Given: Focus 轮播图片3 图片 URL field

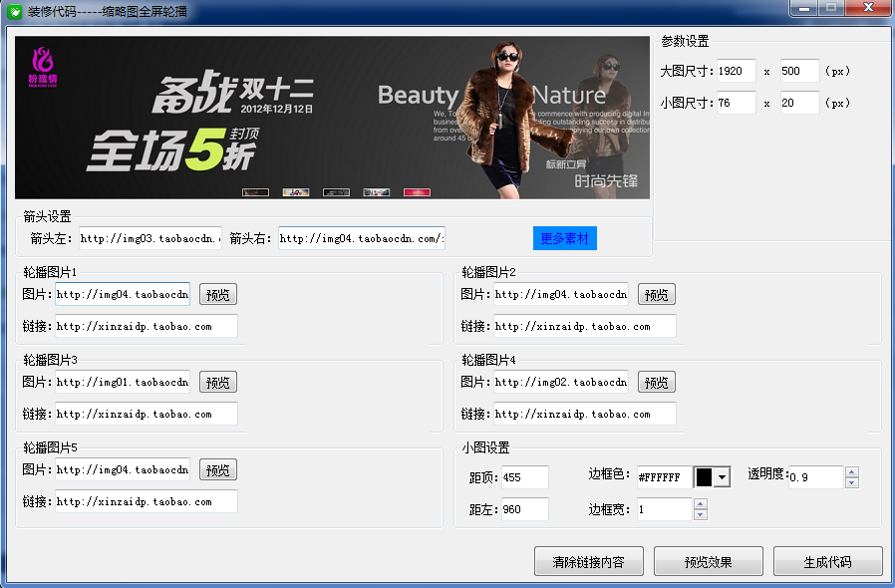Looking at the screenshot, I should pyautogui.click(x=123, y=382).
